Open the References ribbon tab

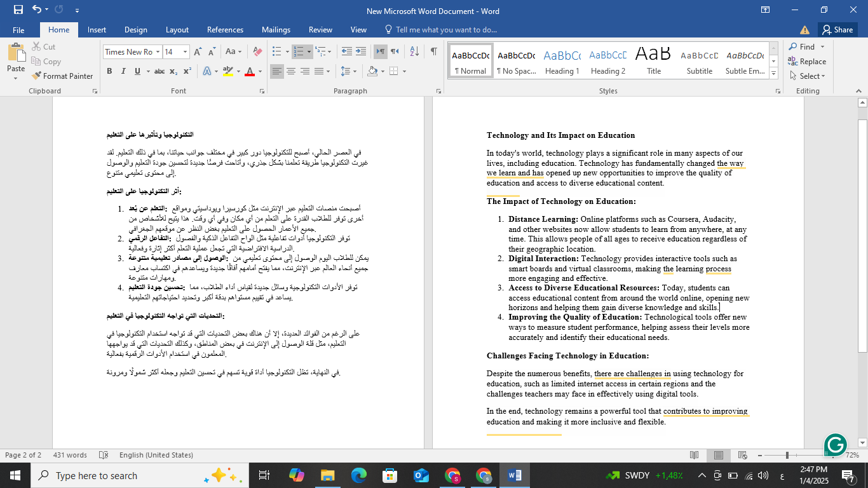coord(225,30)
